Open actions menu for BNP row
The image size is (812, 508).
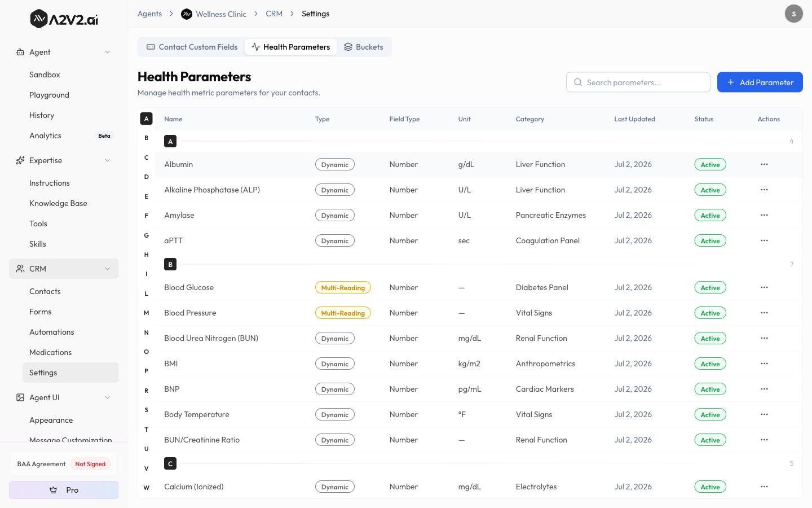point(764,389)
